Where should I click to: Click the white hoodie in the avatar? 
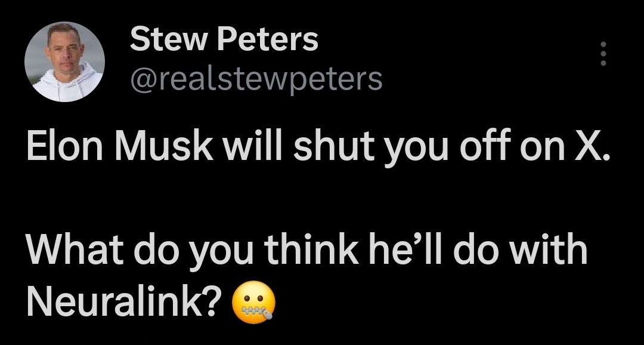pyautogui.click(x=67, y=84)
